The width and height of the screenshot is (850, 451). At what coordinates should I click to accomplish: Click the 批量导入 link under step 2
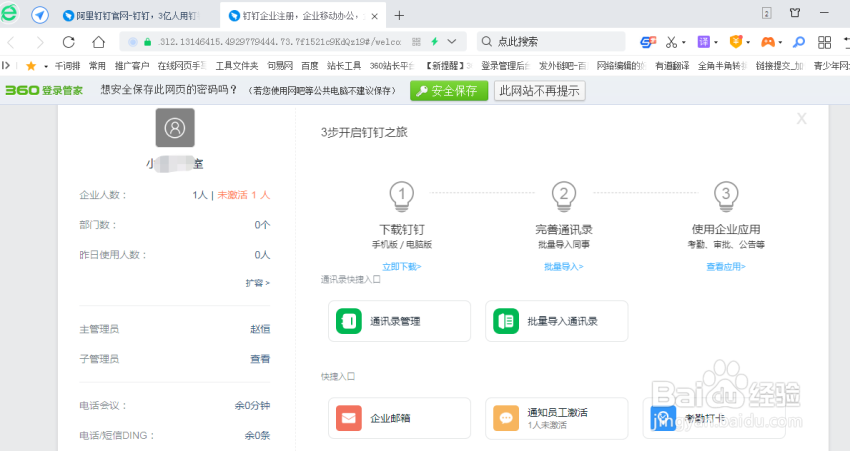(x=564, y=266)
